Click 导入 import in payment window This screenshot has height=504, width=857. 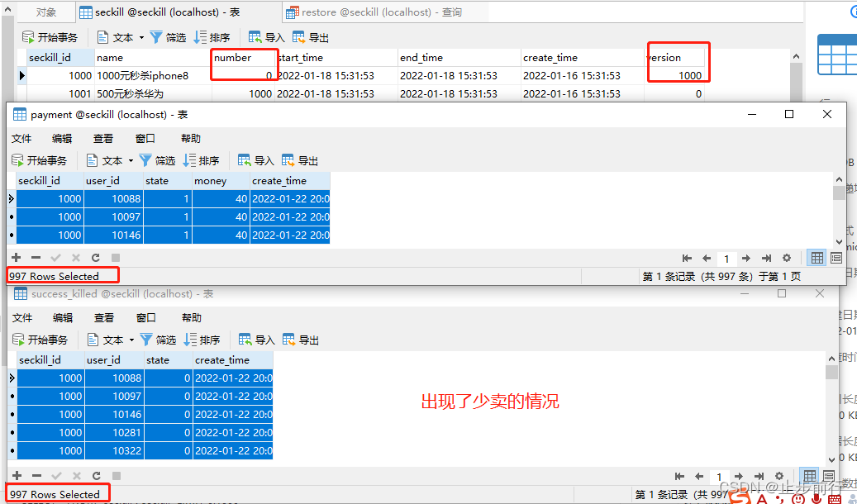click(256, 160)
